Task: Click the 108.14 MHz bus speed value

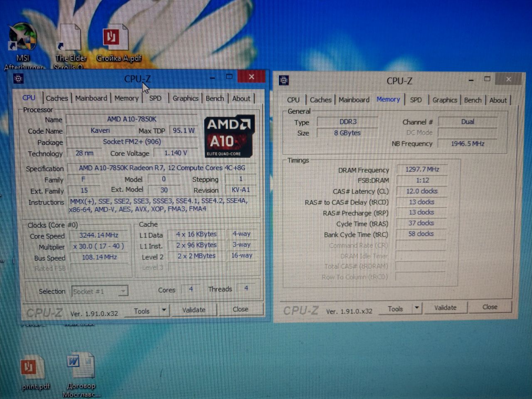Action: (x=99, y=257)
